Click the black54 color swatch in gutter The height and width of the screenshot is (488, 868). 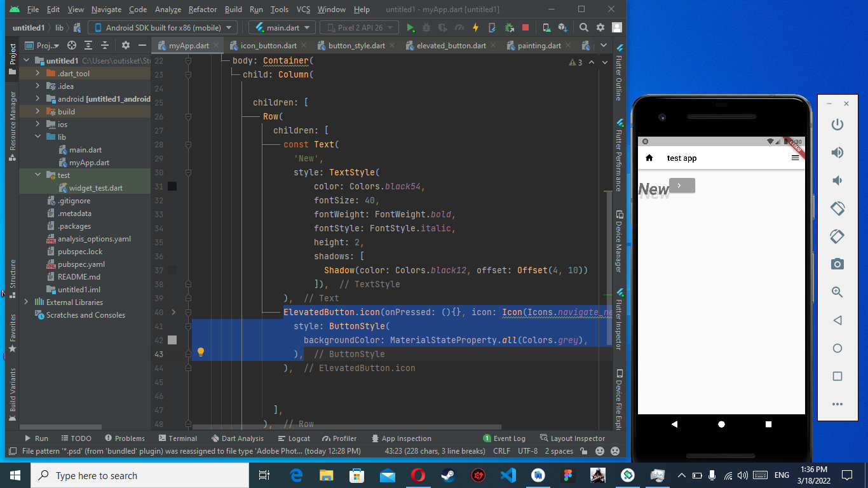click(x=172, y=186)
